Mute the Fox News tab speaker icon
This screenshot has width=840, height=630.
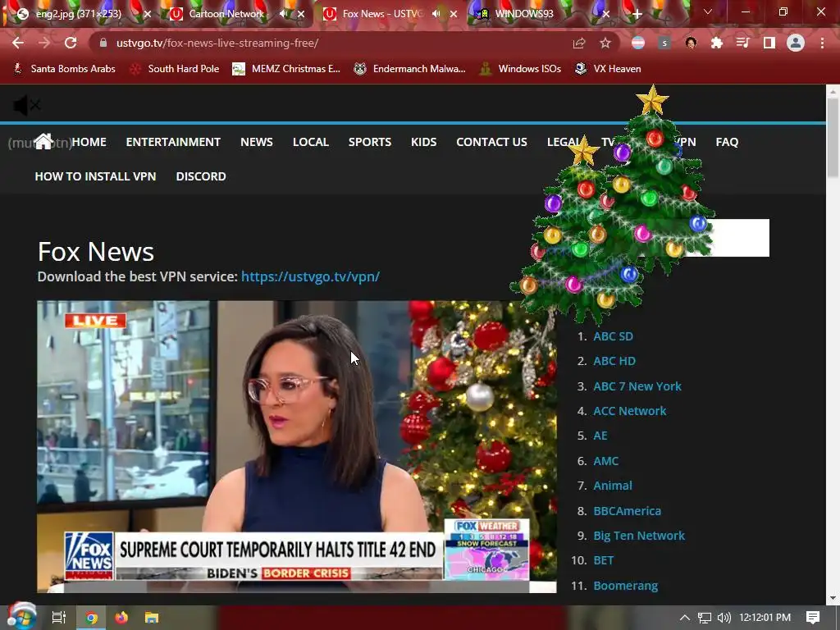pyautogui.click(x=436, y=14)
